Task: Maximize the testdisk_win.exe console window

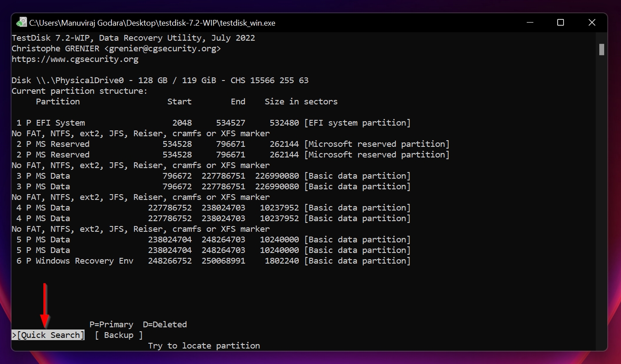Action: click(x=560, y=23)
